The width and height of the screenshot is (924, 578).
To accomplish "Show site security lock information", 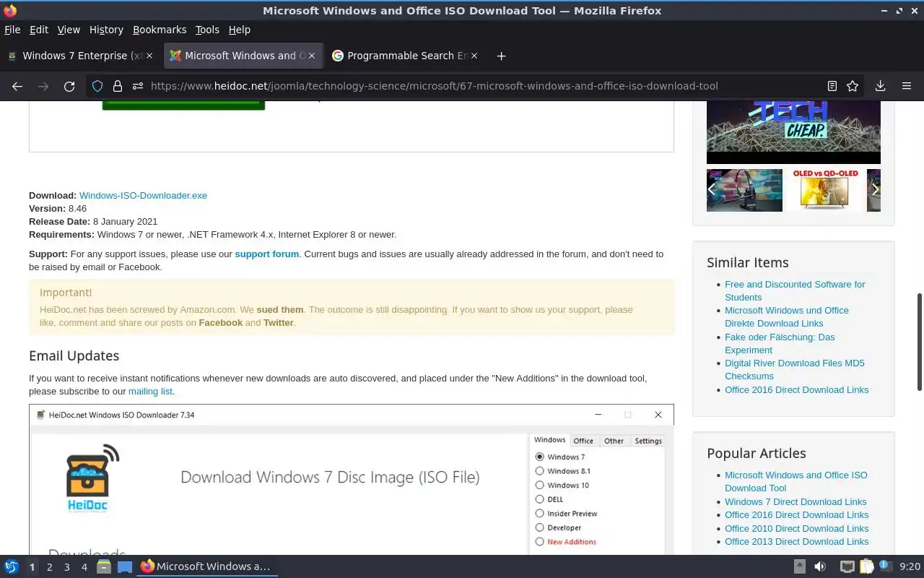I will [x=117, y=86].
